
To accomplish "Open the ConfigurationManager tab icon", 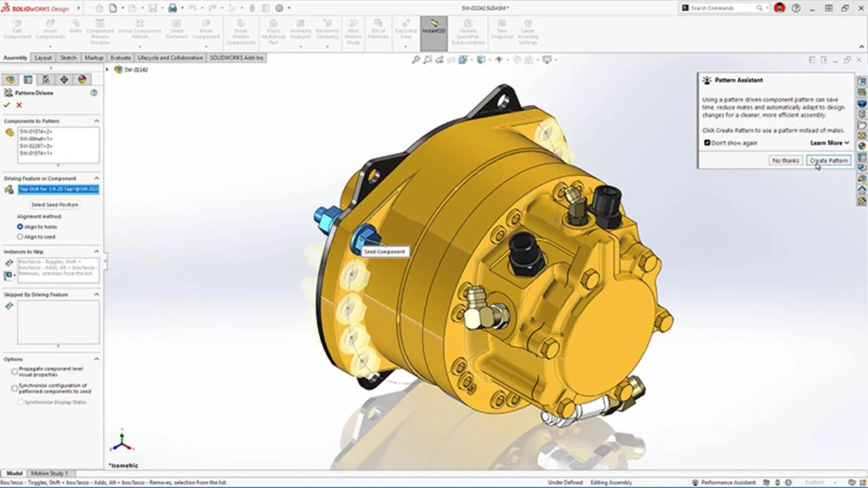I will click(46, 79).
